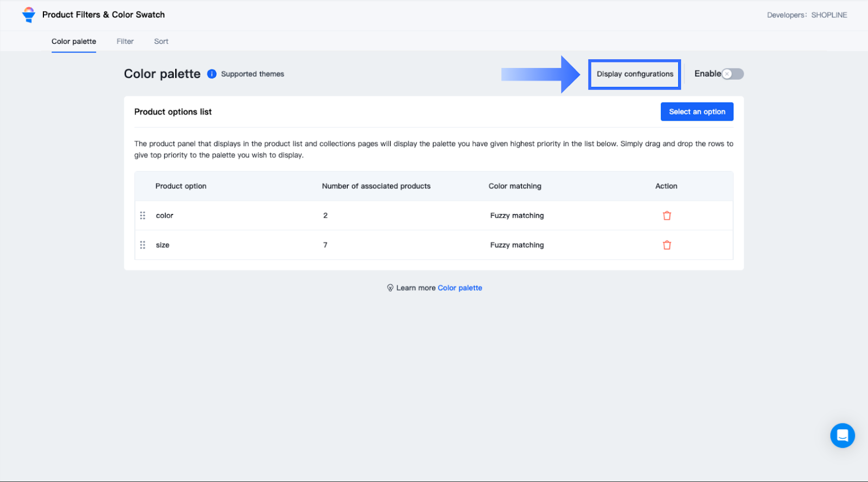Click the Select an option button
The width and height of the screenshot is (868, 482).
click(697, 112)
